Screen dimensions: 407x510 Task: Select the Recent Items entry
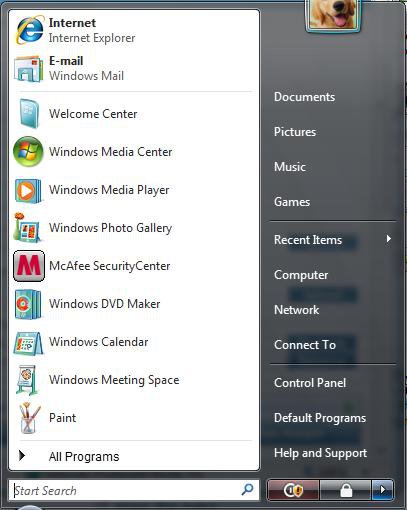coord(308,240)
